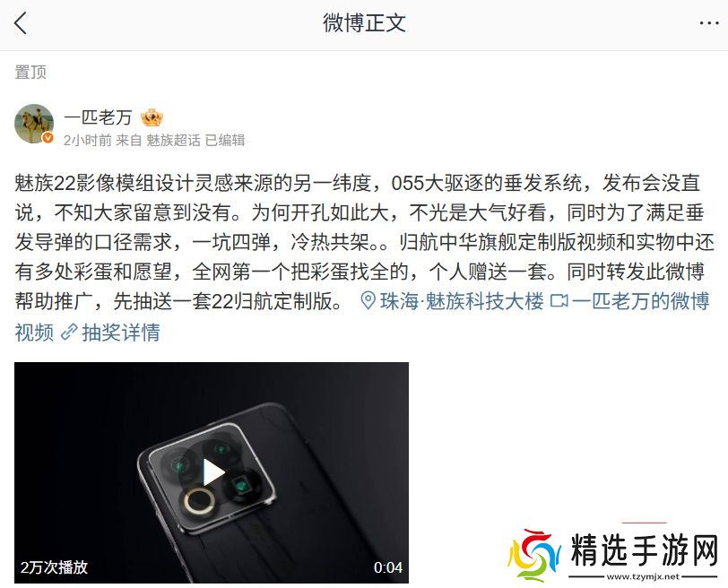
Task: Open the 抽奖详情 lottery details link
Action: tap(121, 333)
